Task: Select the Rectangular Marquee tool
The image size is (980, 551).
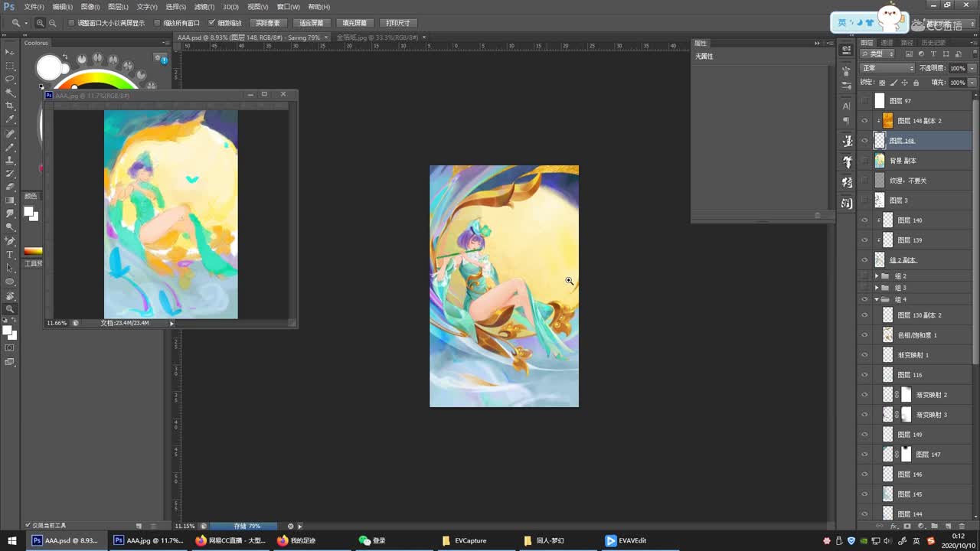Action: click(x=10, y=65)
